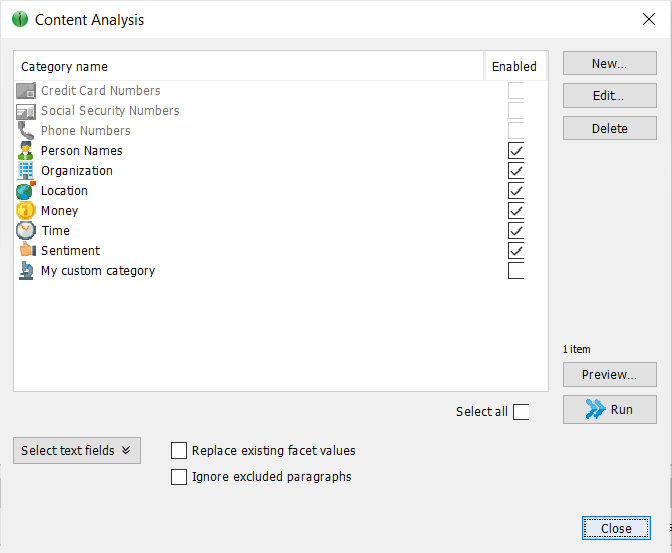
Task: Click the Sentiment thumbs-up icon
Action: (26, 251)
